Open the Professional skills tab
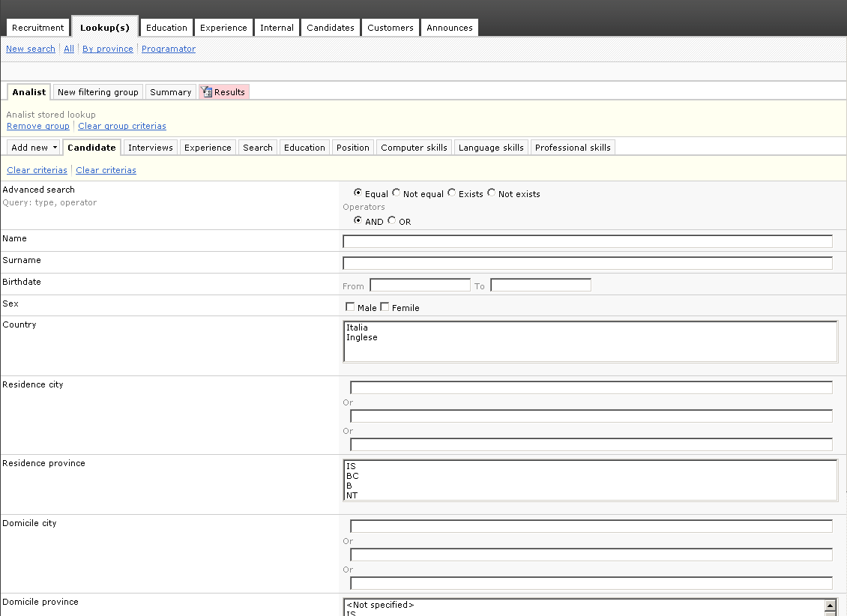847x616 pixels. (573, 148)
